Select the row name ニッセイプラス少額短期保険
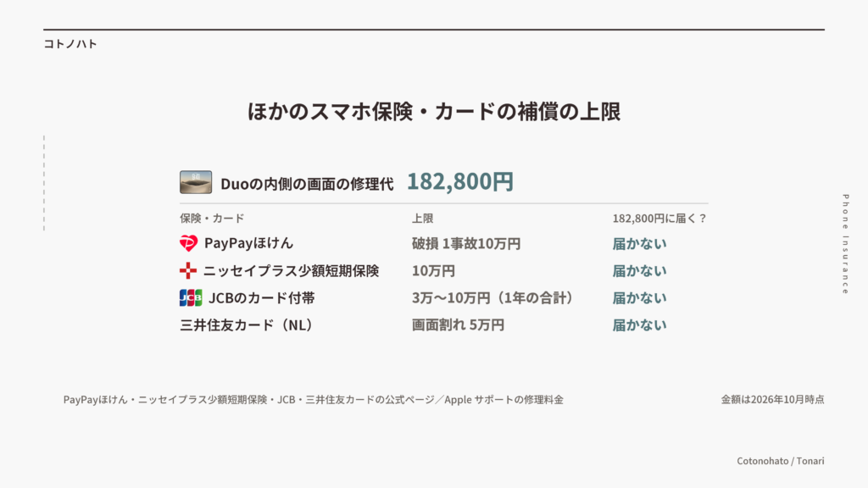Screen dimensions: 868x488 point(292,270)
